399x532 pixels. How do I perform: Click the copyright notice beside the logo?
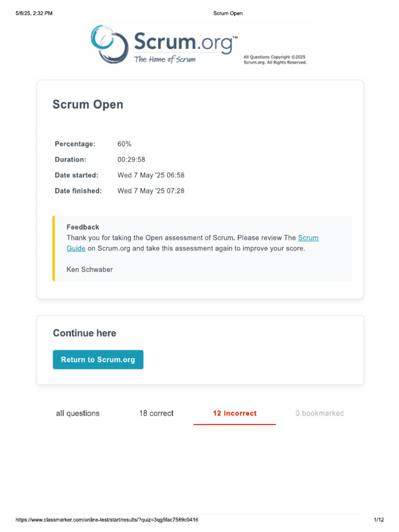275,60
